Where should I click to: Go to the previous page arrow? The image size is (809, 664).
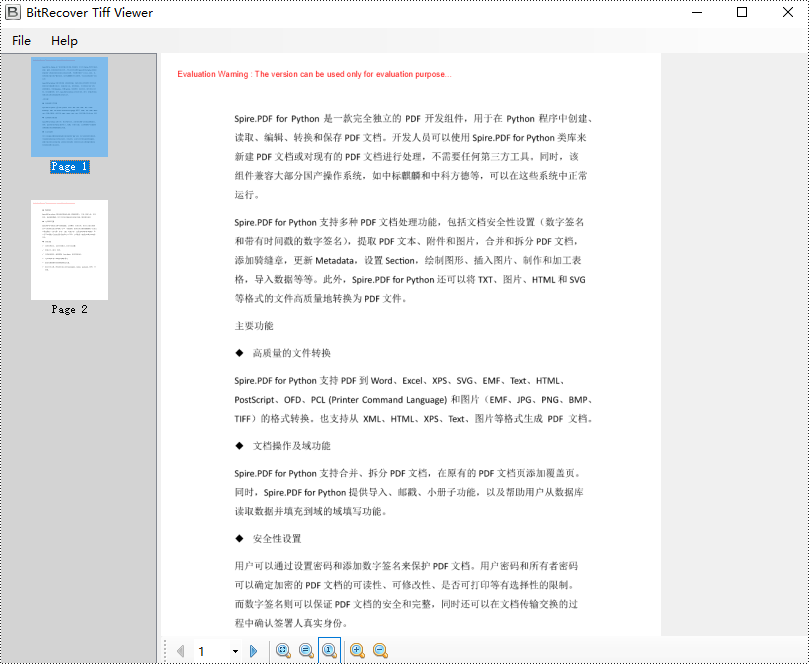tap(180, 651)
